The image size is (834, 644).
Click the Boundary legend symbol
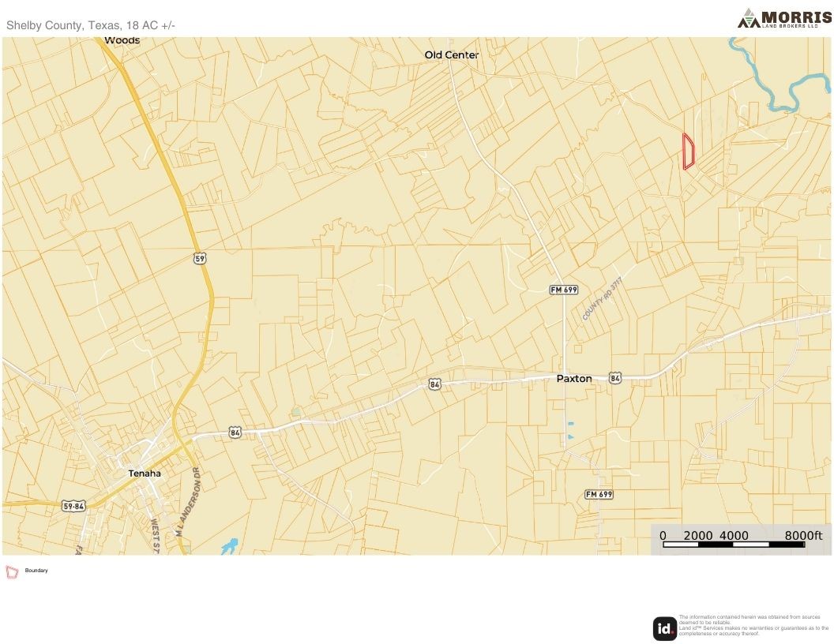pyautogui.click(x=12, y=571)
